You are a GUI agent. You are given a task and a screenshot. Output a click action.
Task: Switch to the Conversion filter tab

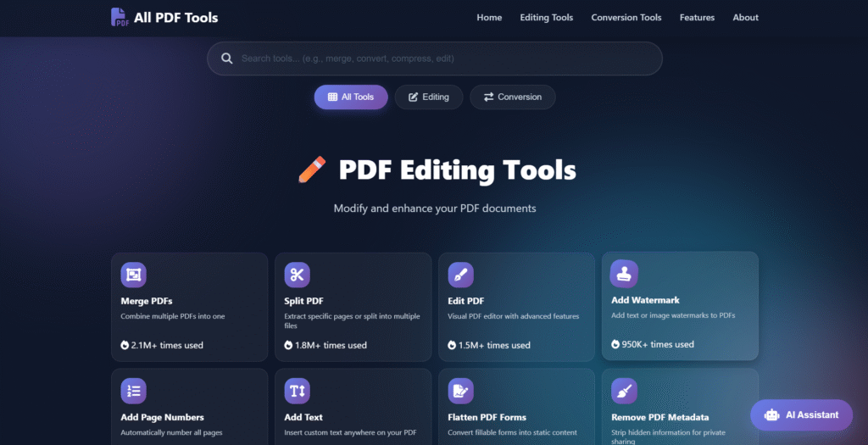pyautogui.click(x=512, y=97)
